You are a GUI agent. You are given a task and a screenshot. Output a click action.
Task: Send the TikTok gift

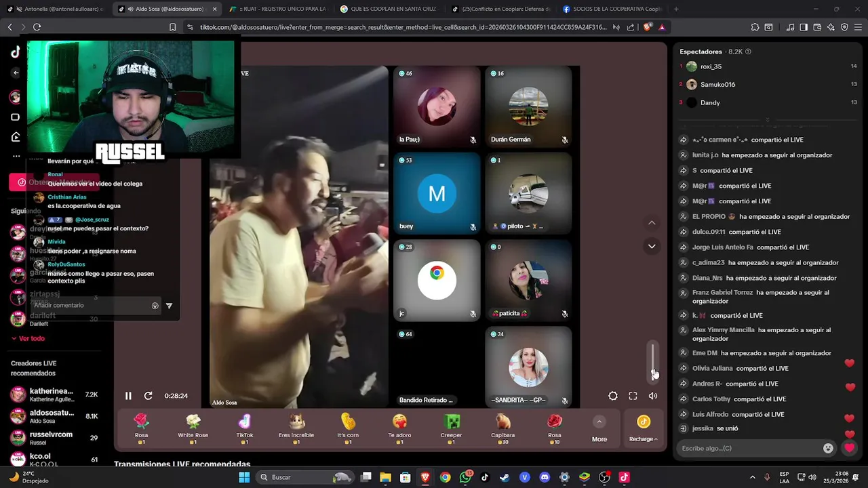point(245,428)
